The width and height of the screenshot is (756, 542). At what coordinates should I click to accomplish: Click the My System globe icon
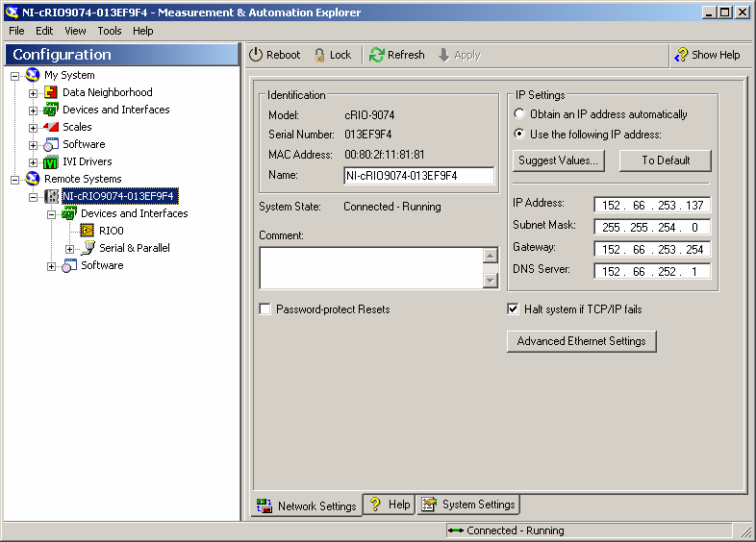(33, 75)
